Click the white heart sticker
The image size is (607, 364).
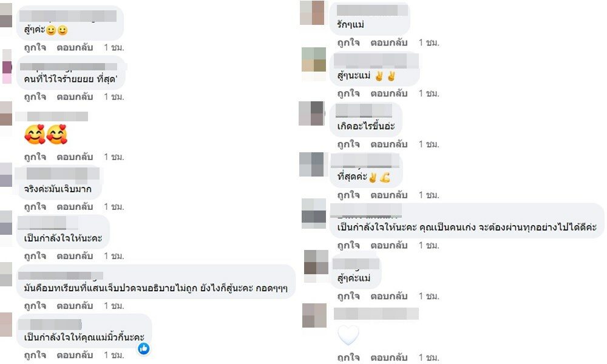click(348, 335)
